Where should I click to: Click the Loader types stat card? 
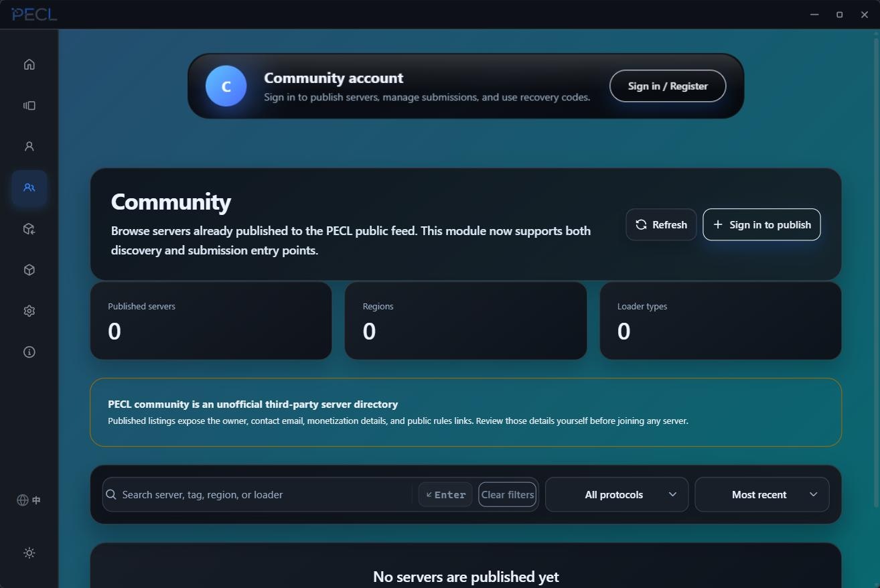(721, 320)
